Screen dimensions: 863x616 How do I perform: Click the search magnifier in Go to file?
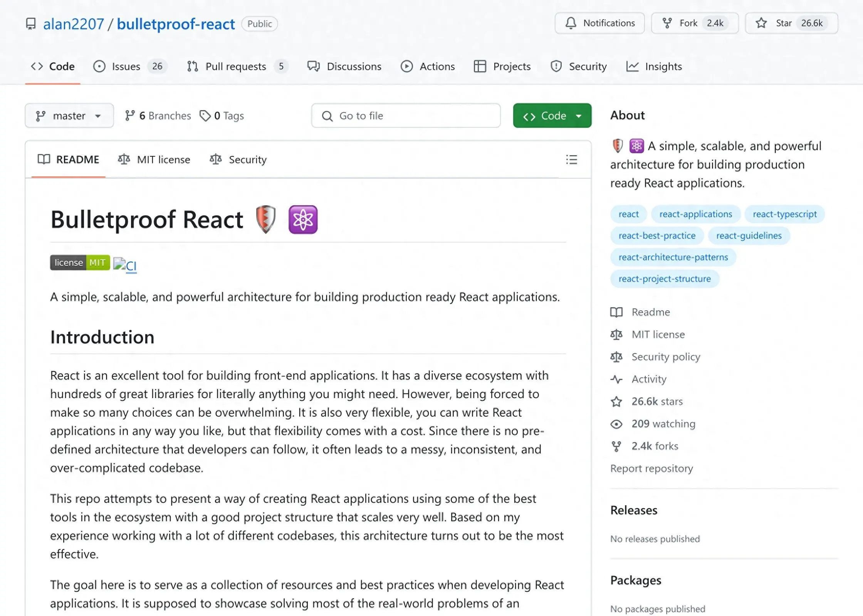(x=327, y=115)
